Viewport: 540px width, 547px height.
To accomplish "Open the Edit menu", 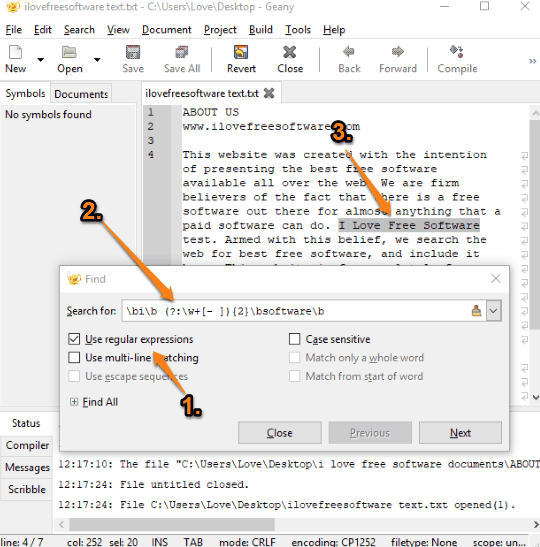I will pos(43,30).
